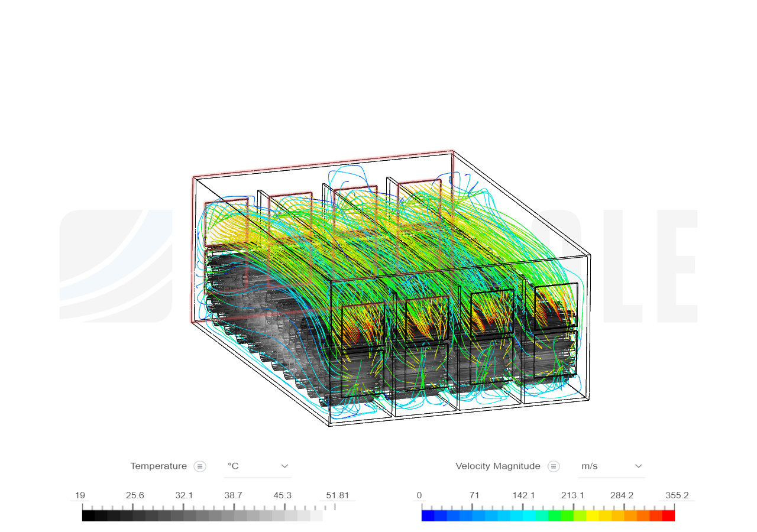Open the Temperature legend settings icon
The width and height of the screenshot is (757, 532).
click(x=200, y=466)
